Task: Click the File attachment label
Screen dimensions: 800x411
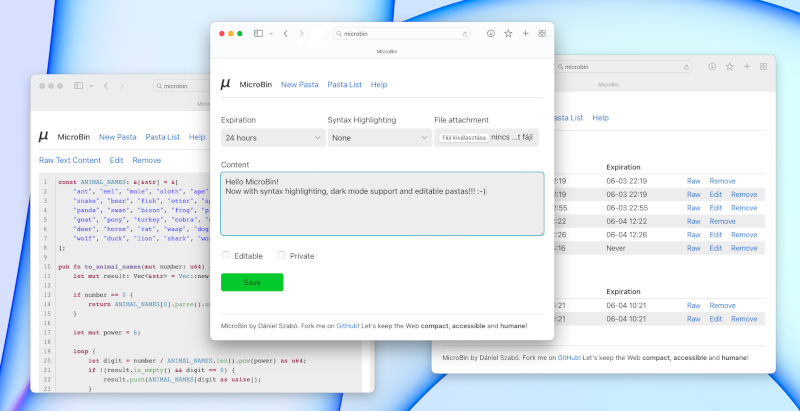Action: (461, 120)
